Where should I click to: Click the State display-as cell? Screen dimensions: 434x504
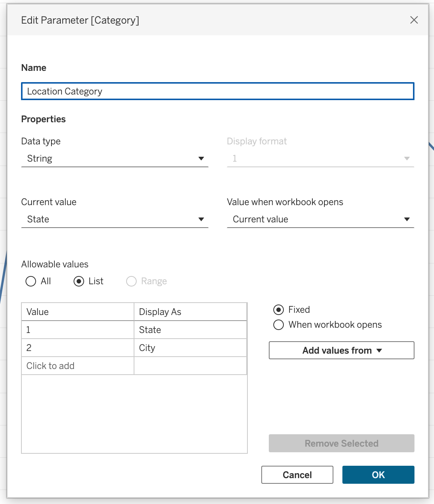(x=190, y=330)
